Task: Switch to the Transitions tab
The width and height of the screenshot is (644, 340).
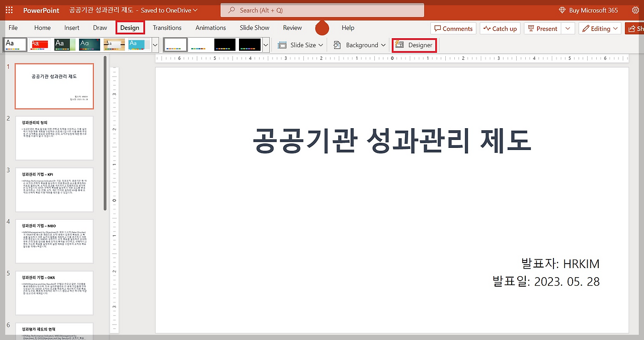Action: tap(167, 28)
